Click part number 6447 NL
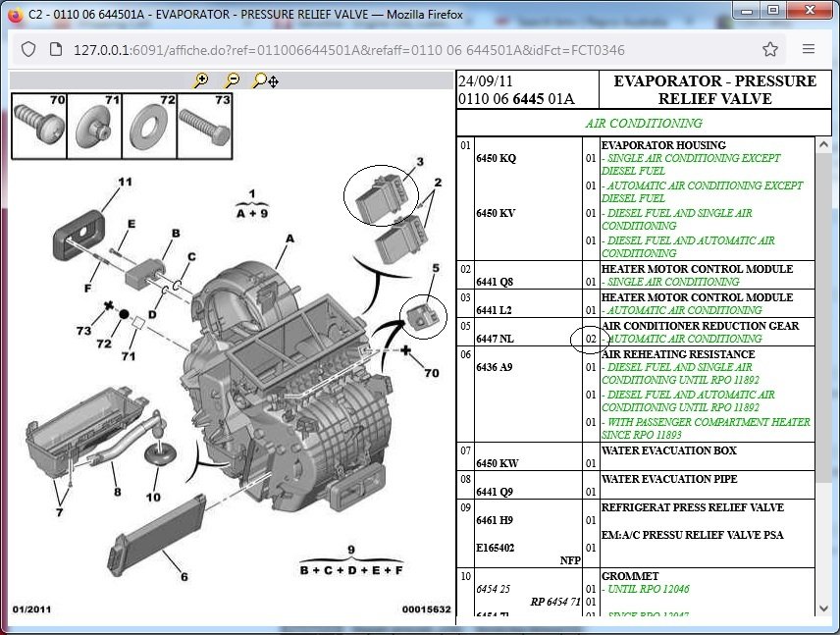This screenshot has height=635, width=840. (495, 339)
